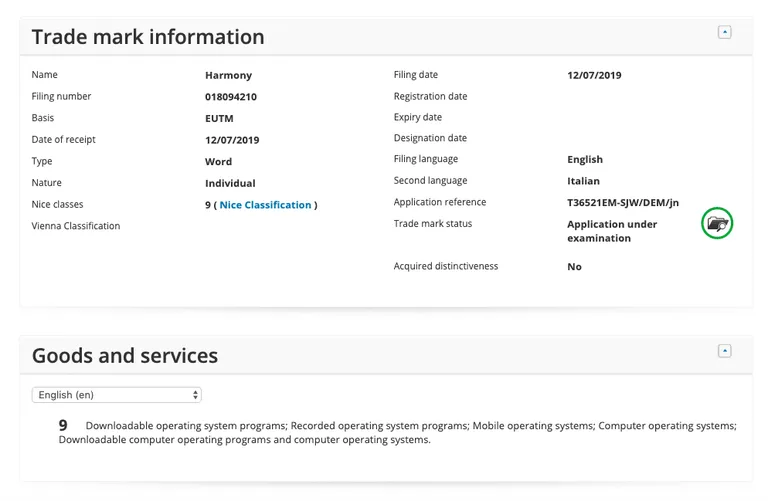Open the English (en) language dropdown

pyautogui.click(x=117, y=395)
